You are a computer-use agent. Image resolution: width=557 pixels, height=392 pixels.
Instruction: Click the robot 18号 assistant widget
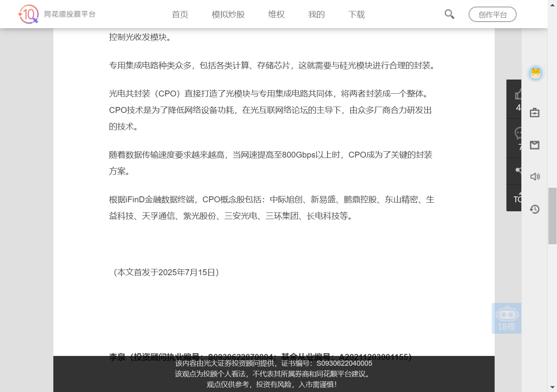pos(507,318)
